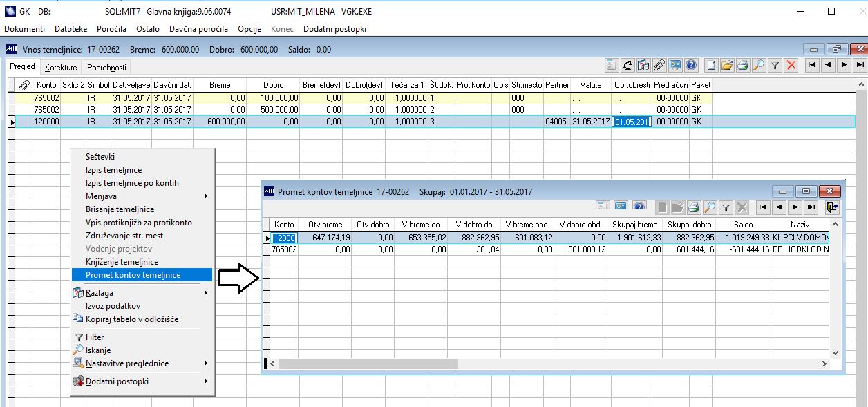Click the magnifier search icon in main toolbar
The width and height of the screenshot is (868, 407).
pos(759,65)
